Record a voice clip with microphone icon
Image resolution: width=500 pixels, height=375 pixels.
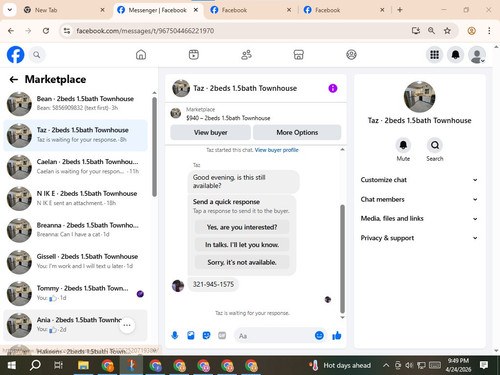click(175, 335)
